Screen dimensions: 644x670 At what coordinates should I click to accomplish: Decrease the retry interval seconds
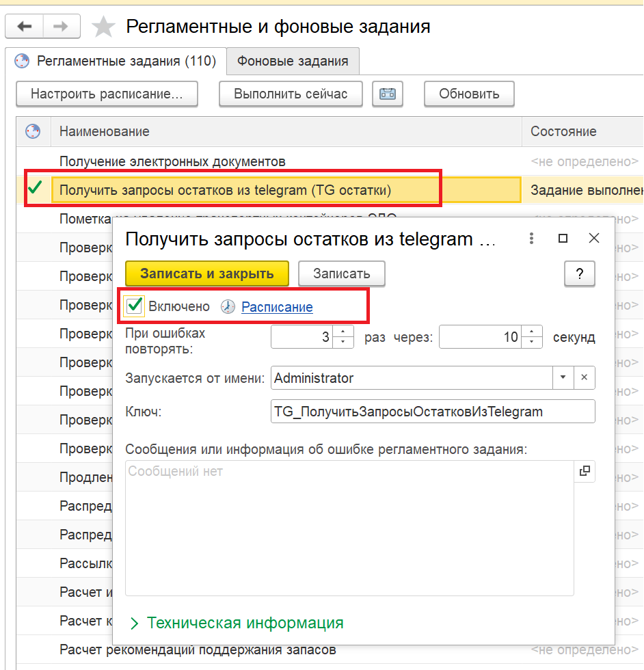tap(532, 343)
